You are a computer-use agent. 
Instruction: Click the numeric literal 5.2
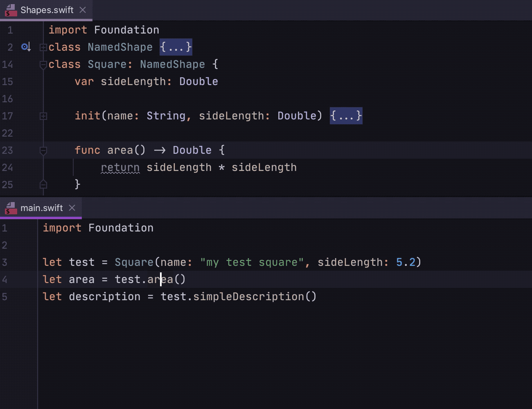(406, 262)
